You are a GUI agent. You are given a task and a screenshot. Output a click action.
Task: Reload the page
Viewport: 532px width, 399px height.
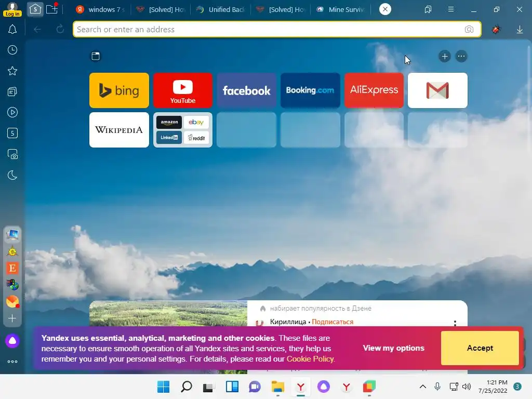tap(60, 29)
